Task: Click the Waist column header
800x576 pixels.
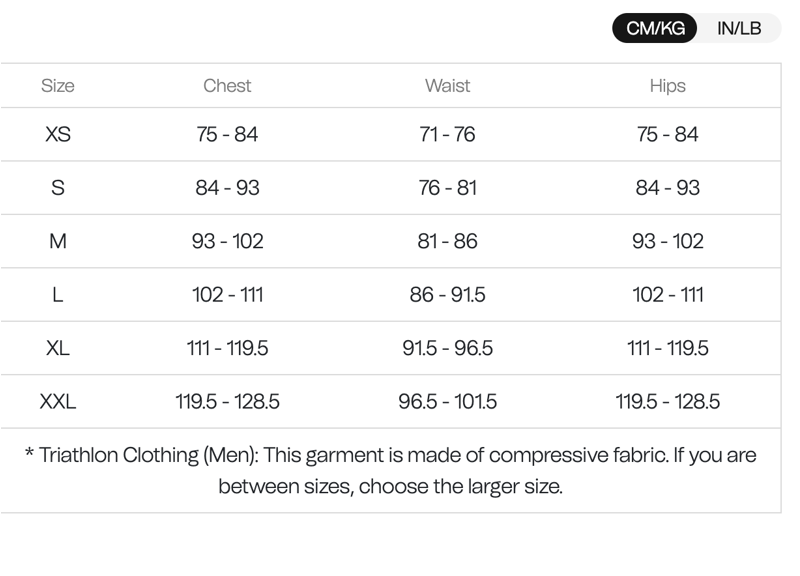Action: (x=447, y=86)
